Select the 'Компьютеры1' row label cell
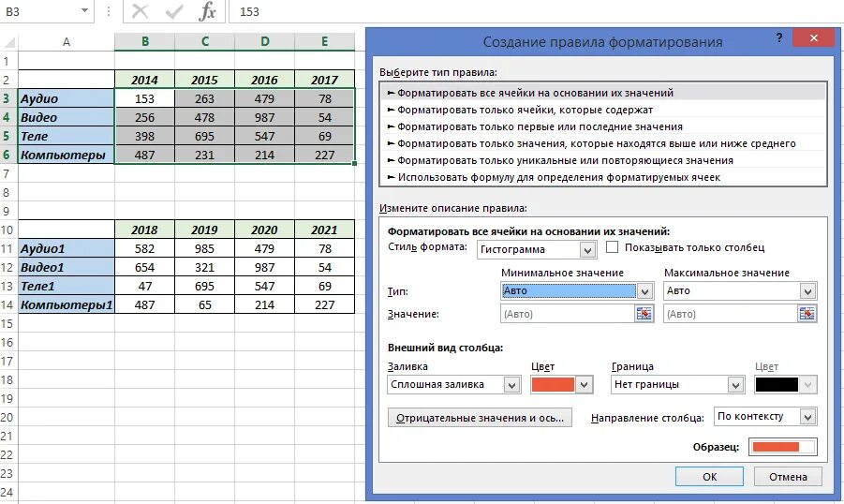 (67, 304)
